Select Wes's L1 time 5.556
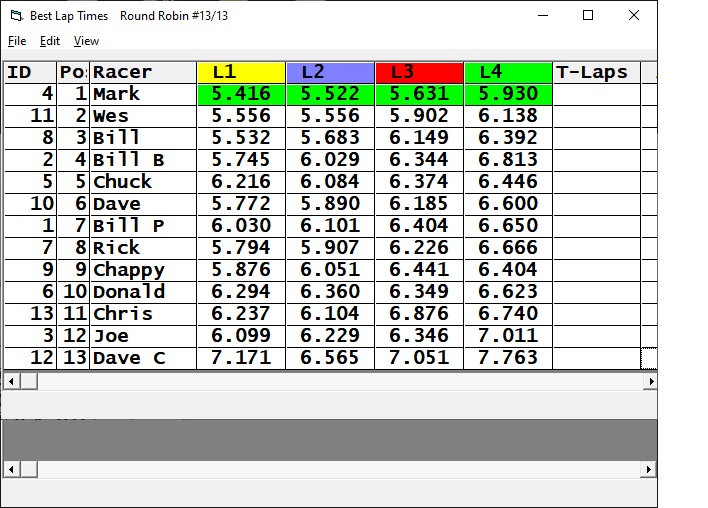The image size is (708, 508). click(241, 116)
